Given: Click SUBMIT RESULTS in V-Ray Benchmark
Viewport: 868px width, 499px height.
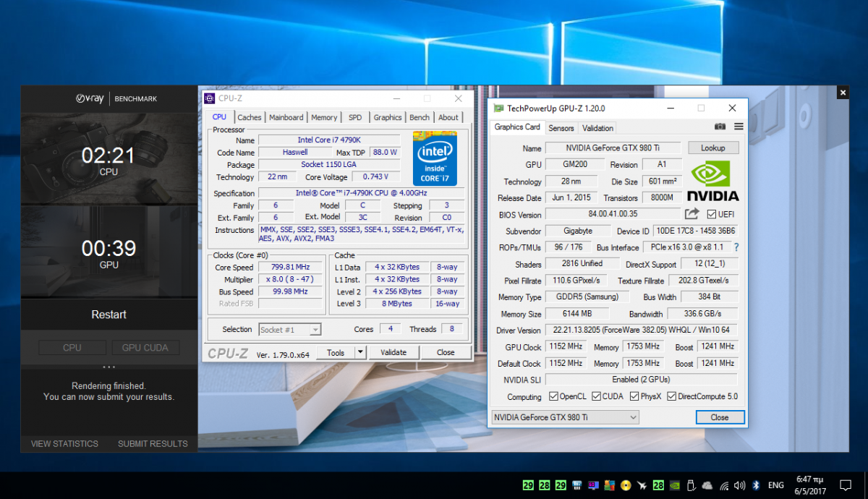Looking at the screenshot, I should tap(153, 443).
